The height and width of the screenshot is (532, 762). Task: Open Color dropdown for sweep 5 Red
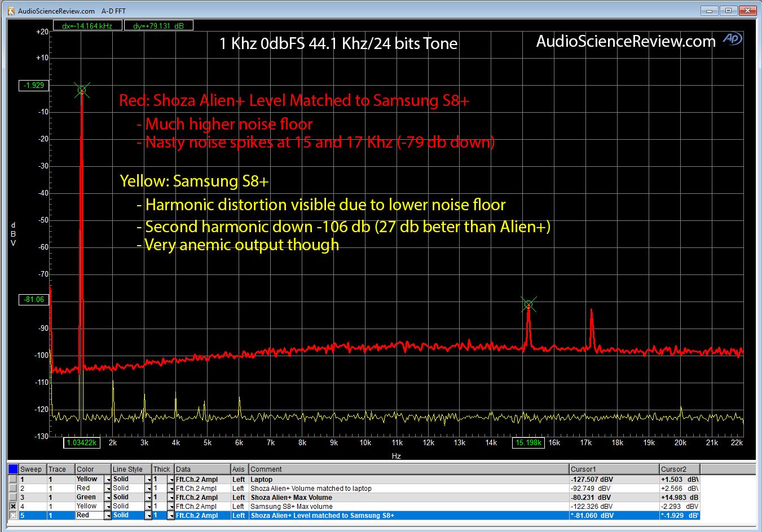tap(108, 516)
